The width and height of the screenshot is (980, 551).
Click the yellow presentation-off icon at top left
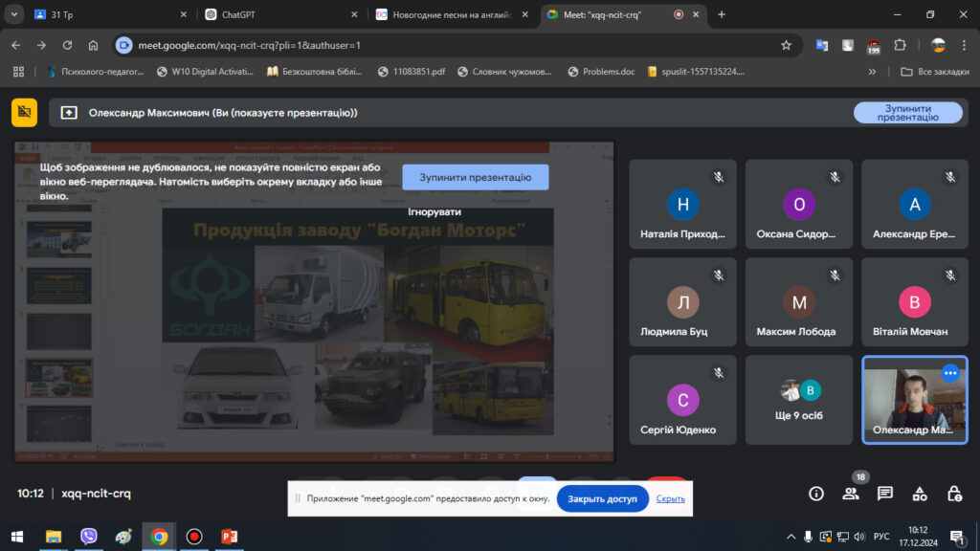coord(25,112)
